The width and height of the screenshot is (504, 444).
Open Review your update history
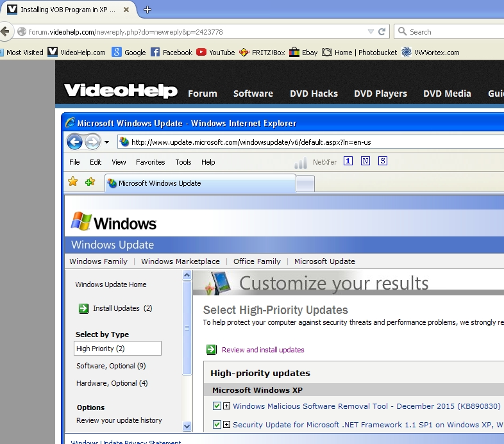pyautogui.click(x=119, y=420)
